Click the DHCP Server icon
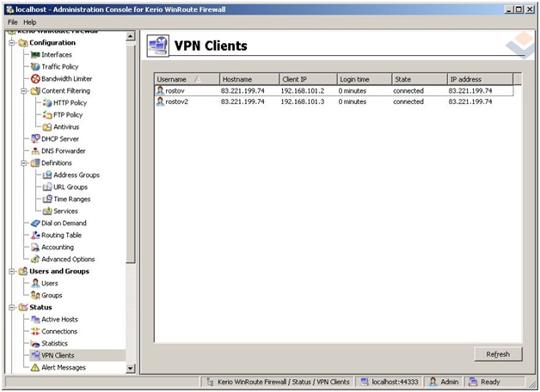 (35, 138)
